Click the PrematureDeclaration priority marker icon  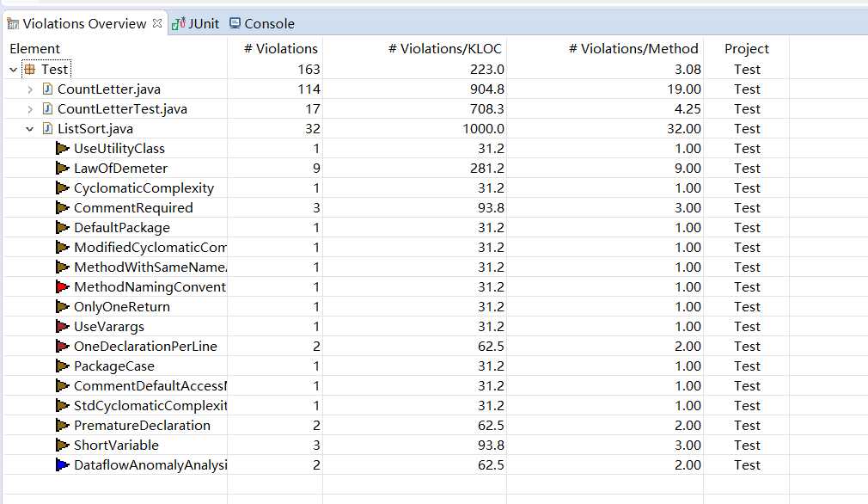[x=63, y=426]
